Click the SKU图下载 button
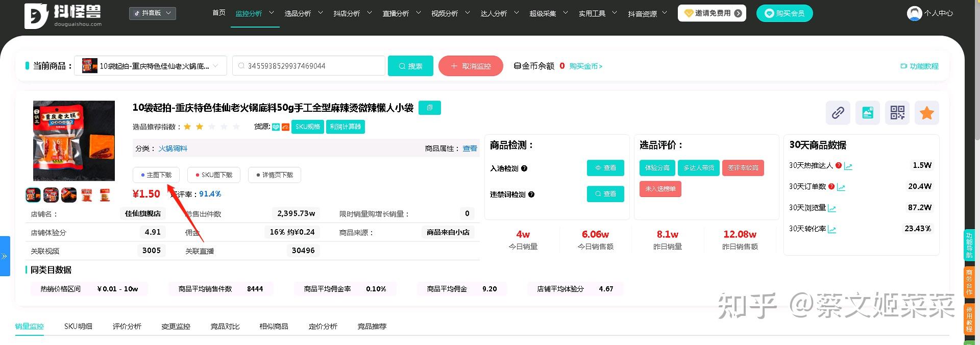Screen dimensions: 980x345 [214, 175]
